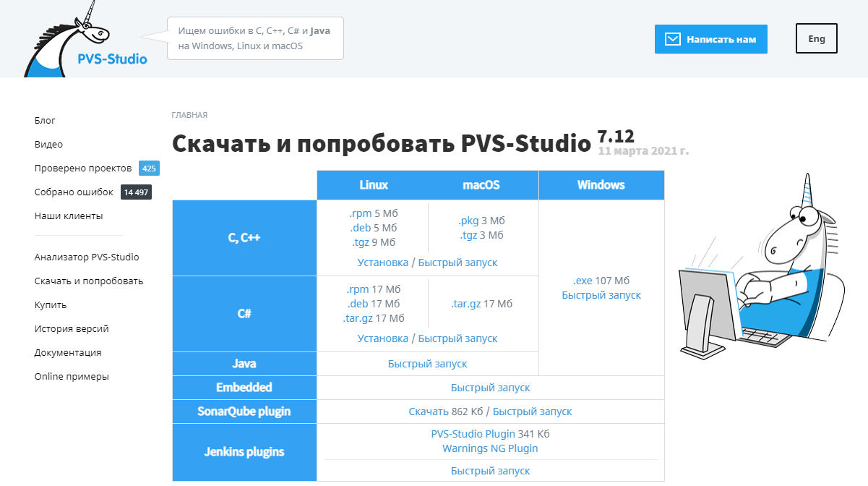868x486 pixels.
Task: Click the C# row header
Action: (x=244, y=314)
